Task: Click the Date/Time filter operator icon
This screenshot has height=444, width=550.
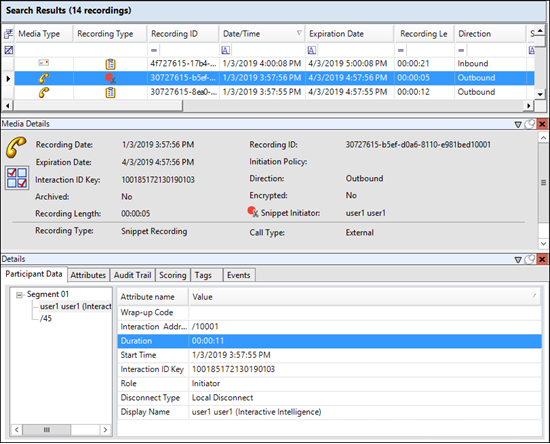Action: [226, 50]
